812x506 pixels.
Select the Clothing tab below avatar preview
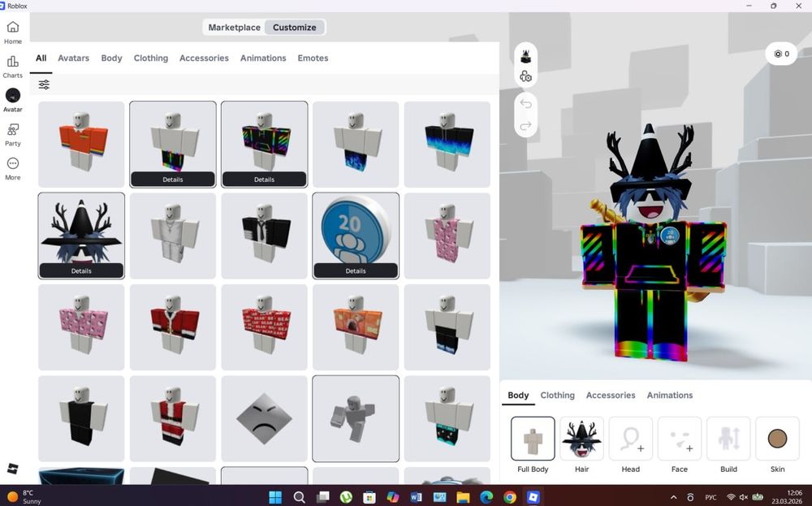point(557,396)
